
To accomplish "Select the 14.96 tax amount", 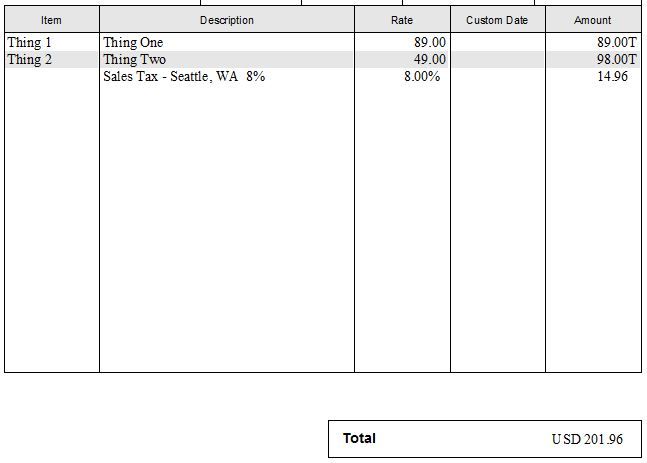I will 612,77.
